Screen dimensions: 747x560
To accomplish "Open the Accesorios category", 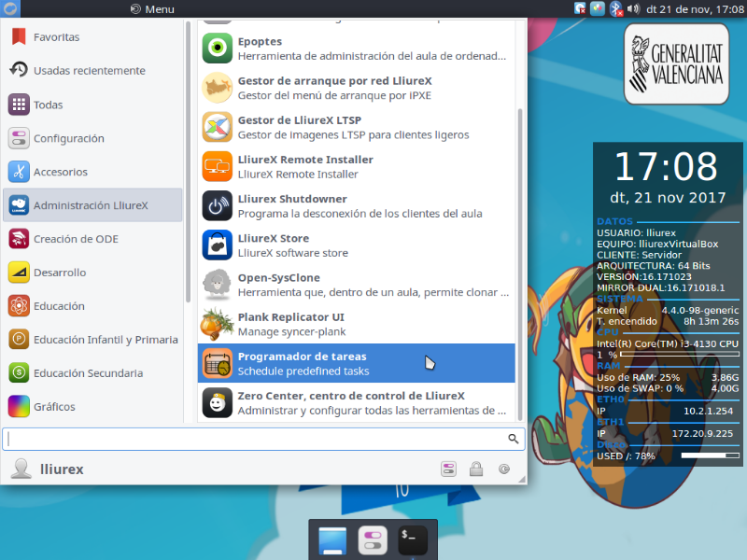I will click(x=92, y=172).
